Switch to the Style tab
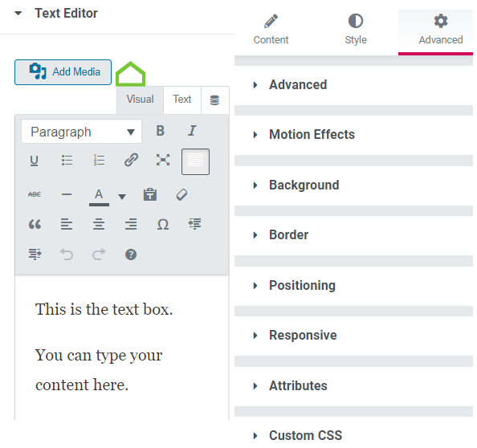 pyautogui.click(x=356, y=30)
